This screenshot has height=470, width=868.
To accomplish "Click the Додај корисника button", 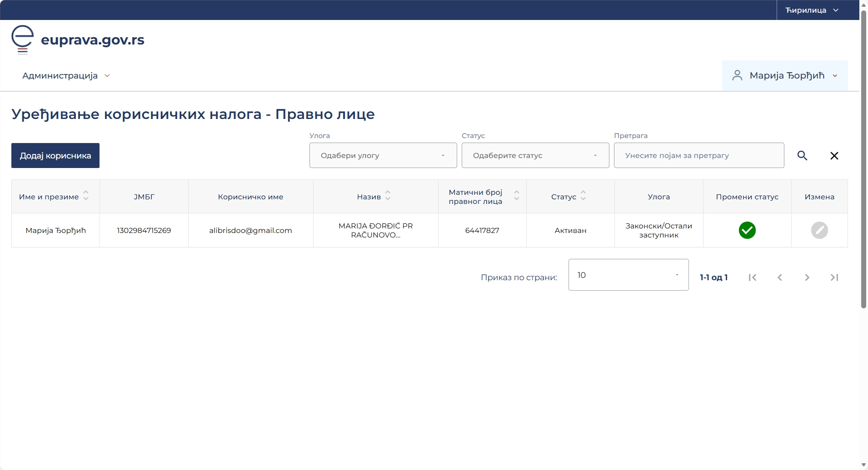I will (x=55, y=156).
